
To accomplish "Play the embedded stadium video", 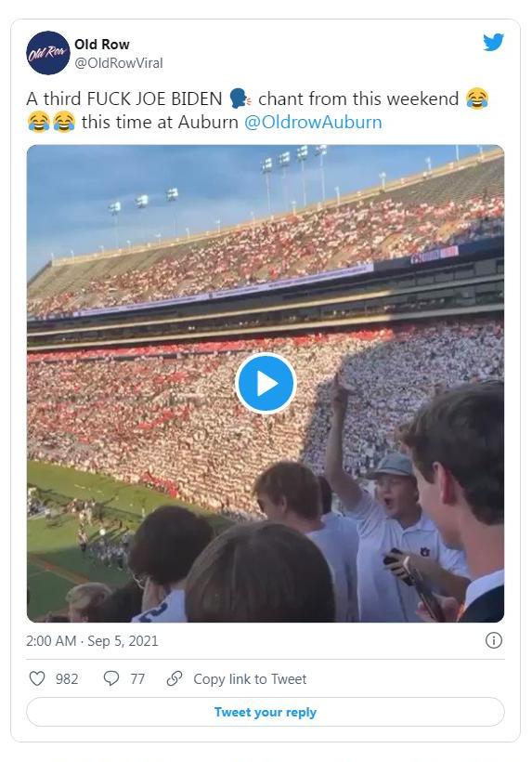I will click(266, 384).
